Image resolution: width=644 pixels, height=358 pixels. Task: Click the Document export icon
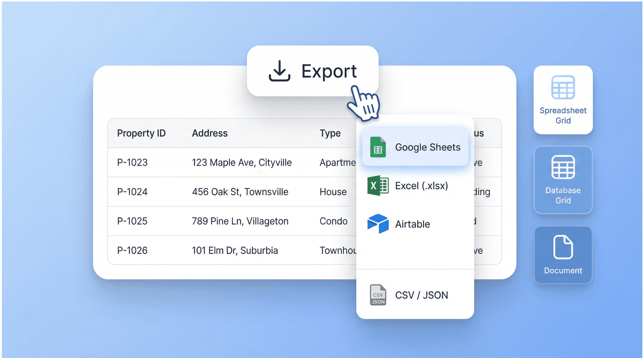coord(563,250)
